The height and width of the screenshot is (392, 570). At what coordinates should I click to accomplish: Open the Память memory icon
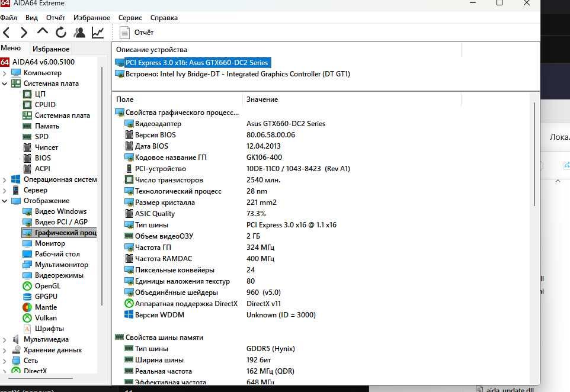coord(27,126)
